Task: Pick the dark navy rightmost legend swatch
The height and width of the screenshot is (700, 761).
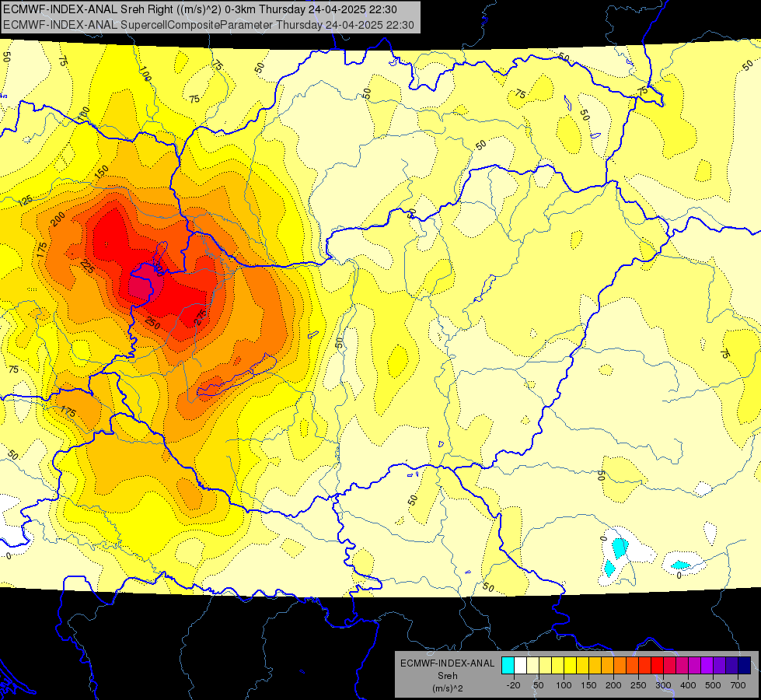Action: (x=745, y=665)
